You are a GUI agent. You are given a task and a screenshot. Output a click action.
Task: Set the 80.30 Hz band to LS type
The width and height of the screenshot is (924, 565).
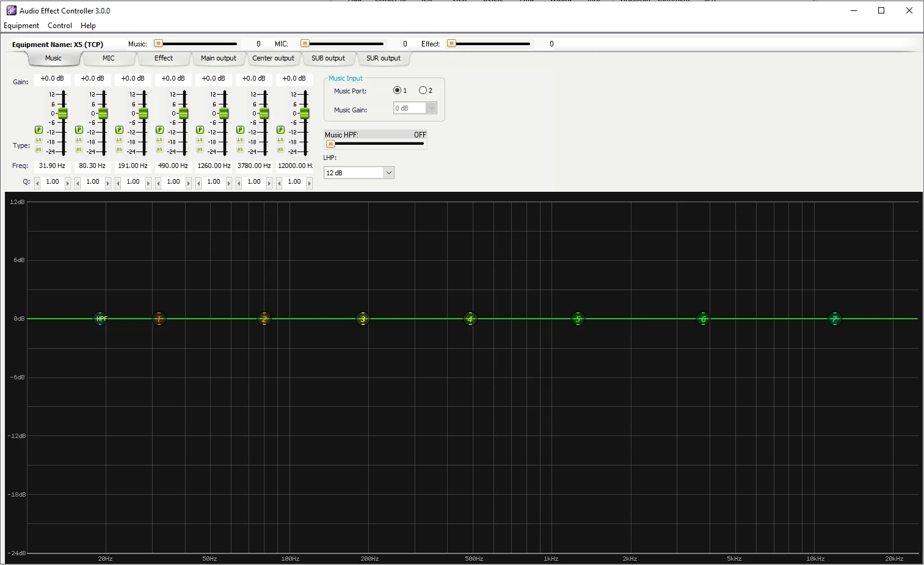coord(79,140)
